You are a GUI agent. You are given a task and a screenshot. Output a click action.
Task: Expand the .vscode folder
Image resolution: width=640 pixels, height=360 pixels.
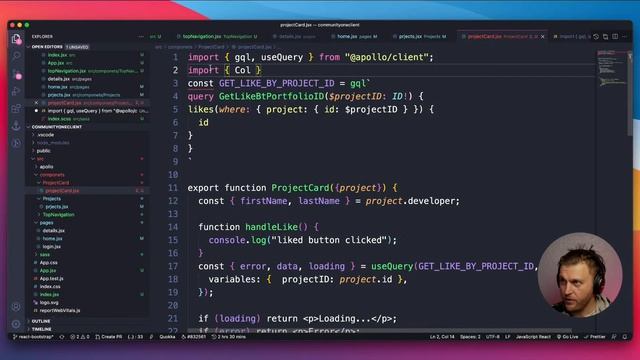[x=45, y=135]
